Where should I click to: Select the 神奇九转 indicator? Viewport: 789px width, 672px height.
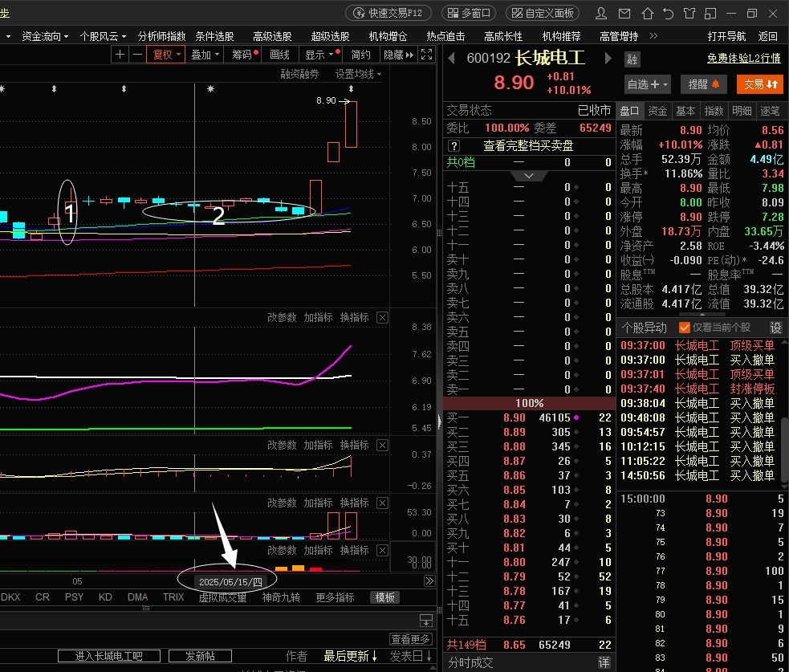coord(281,597)
